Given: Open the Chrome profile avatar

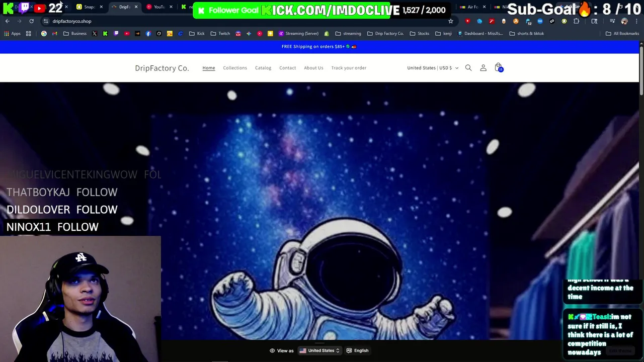Looking at the screenshot, I should coord(624,21).
